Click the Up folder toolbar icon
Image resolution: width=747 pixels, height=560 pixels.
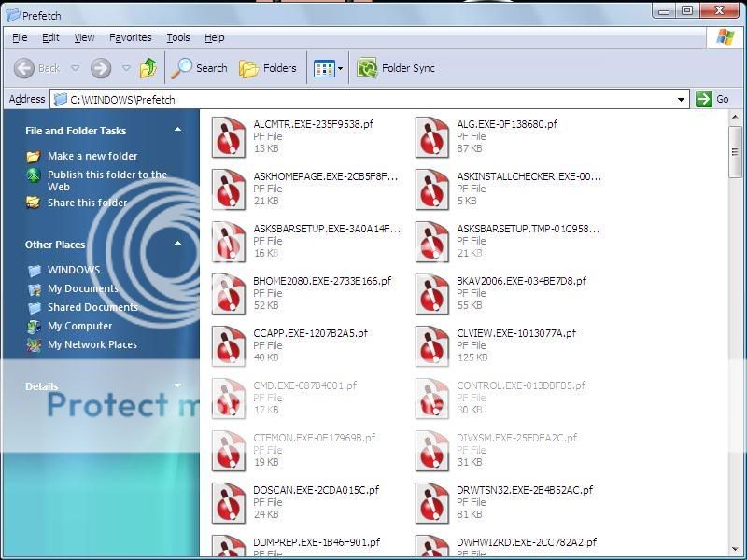coord(148,68)
